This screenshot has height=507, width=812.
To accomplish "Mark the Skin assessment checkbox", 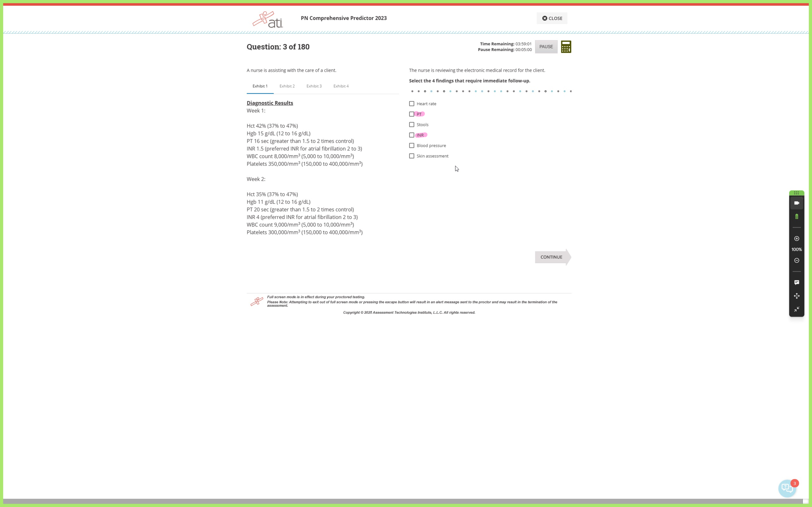I will (412, 156).
